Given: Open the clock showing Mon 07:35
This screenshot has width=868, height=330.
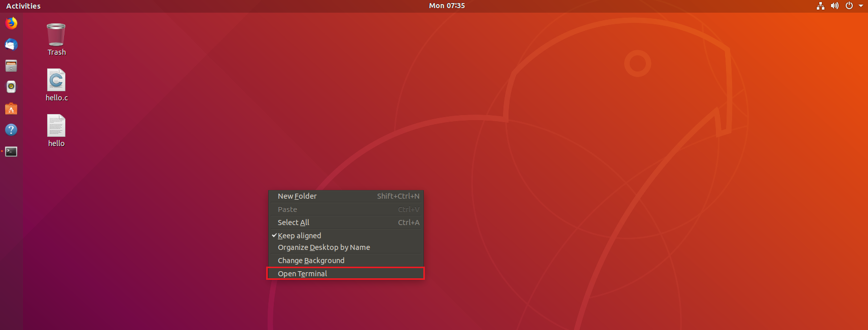Looking at the screenshot, I should click(447, 6).
